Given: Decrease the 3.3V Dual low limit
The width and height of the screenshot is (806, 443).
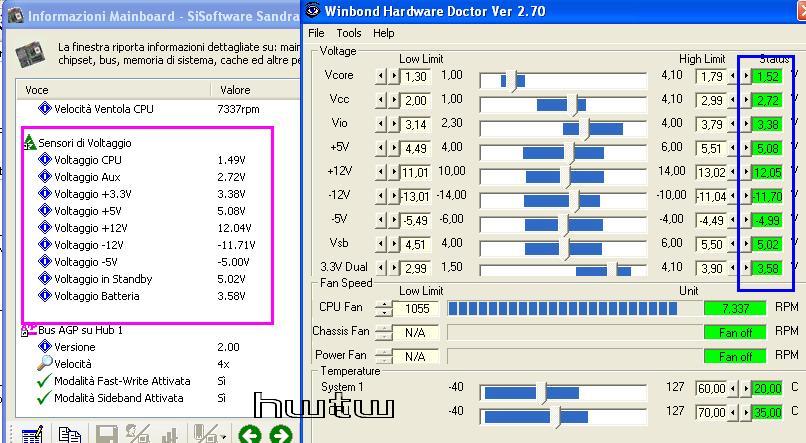Looking at the screenshot, I should click(381, 268).
